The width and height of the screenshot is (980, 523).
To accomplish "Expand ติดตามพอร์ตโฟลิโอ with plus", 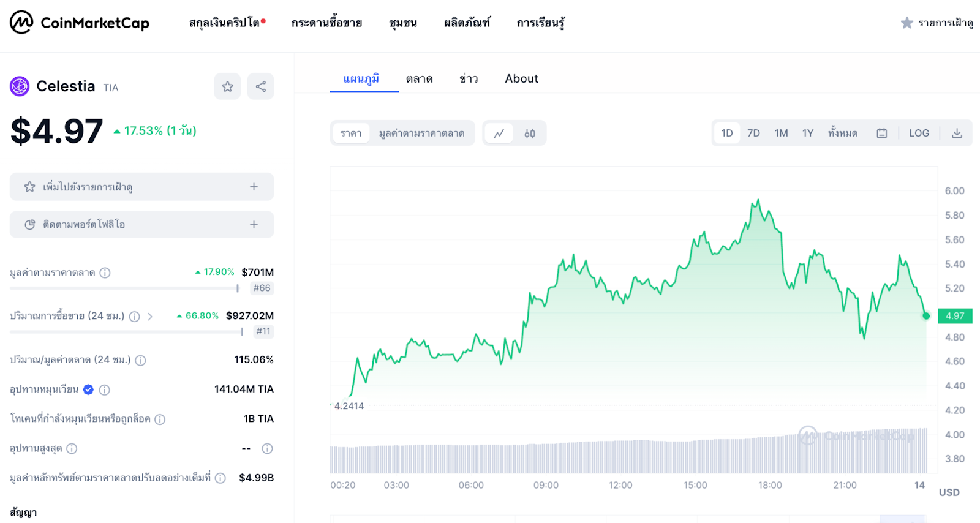I will point(254,225).
